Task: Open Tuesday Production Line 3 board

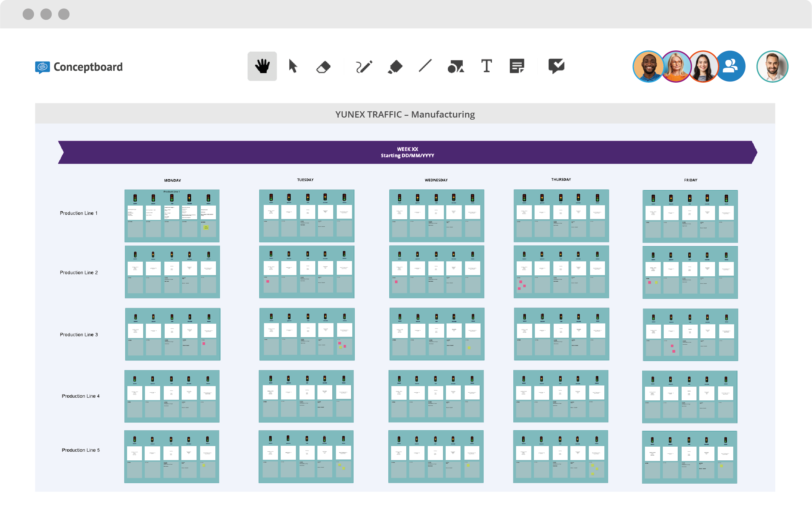Action: [x=307, y=334]
